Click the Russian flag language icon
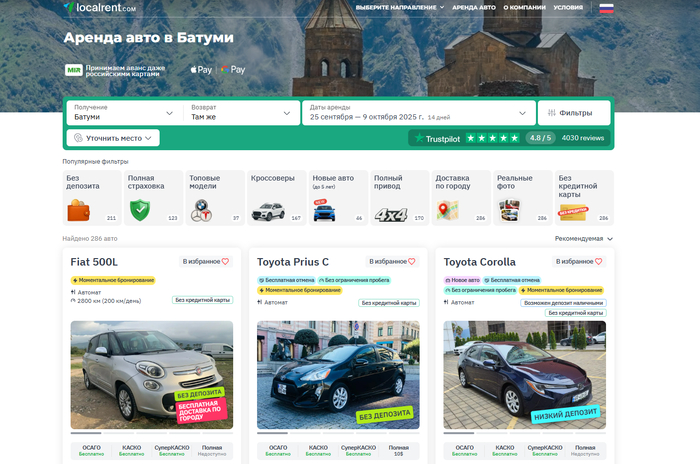The height and width of the screenshot is (464, 700). (606, 8)
